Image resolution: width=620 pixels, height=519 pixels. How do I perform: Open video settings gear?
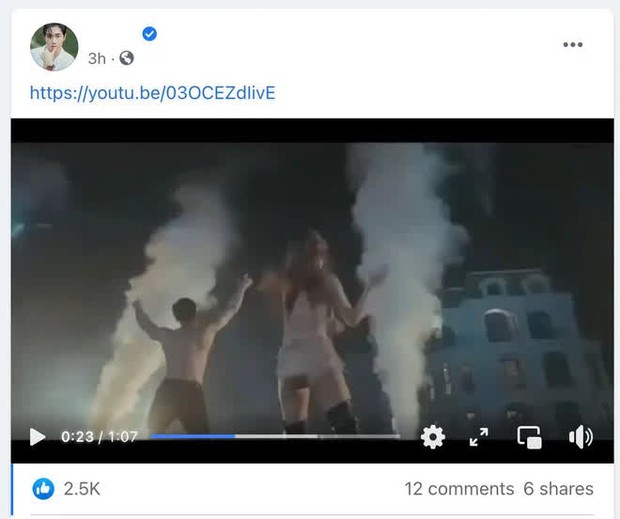pos(432,437)
